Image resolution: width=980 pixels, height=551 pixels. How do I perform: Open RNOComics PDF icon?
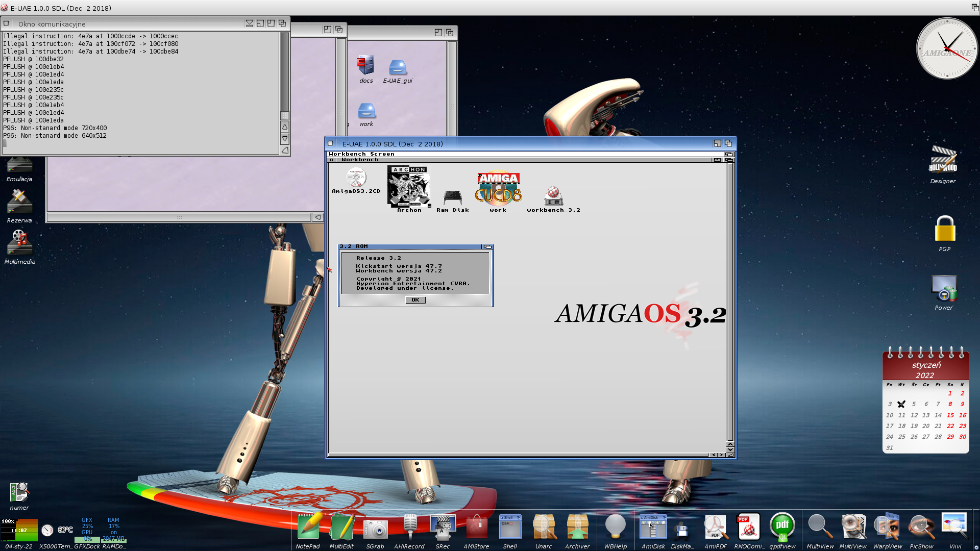[x=749, y=527]
